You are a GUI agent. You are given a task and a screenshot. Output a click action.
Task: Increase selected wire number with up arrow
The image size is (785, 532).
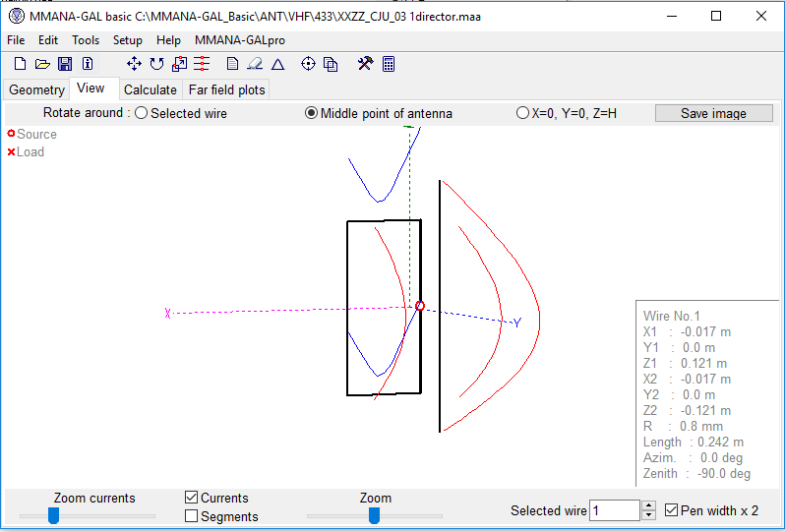pyautogui.click(x=648, y=505)
